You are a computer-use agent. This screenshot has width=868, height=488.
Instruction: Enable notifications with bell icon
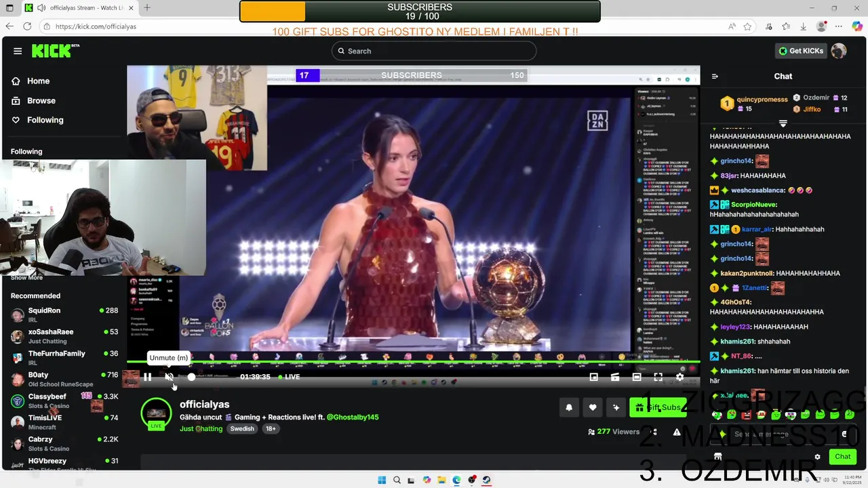pyautogui.click(x=569, y=407)
